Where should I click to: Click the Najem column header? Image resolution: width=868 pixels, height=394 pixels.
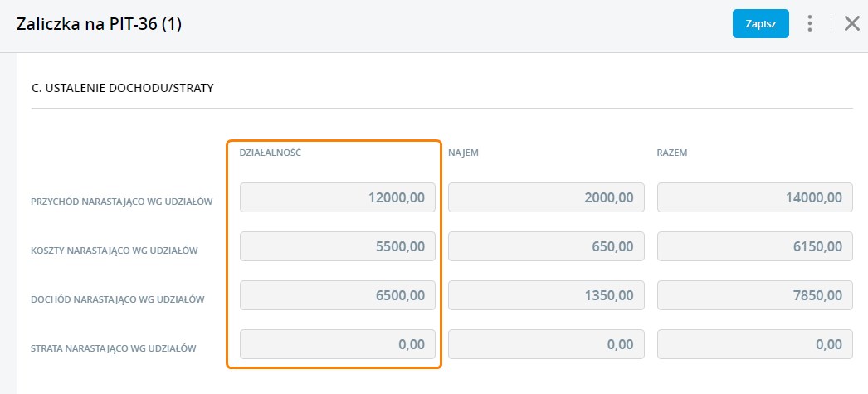click(464, 153)
